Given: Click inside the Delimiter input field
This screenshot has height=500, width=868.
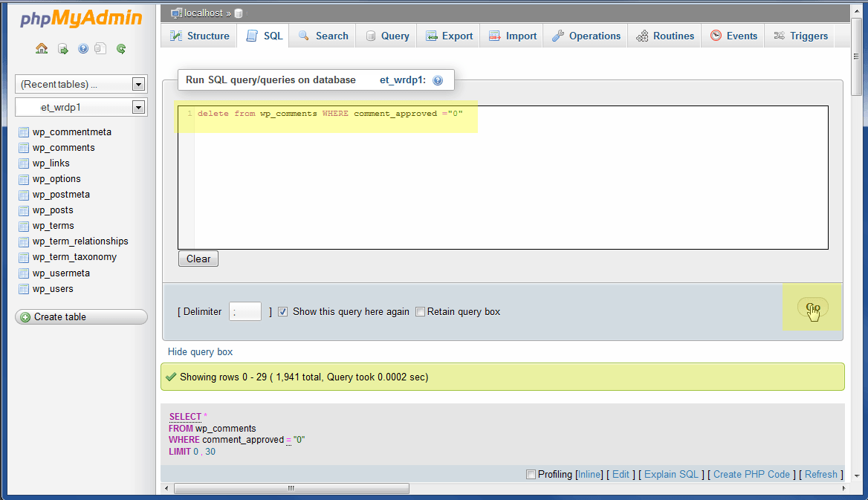Looking at the screenshot, I should pyautogui.click(x=245, y=312).
